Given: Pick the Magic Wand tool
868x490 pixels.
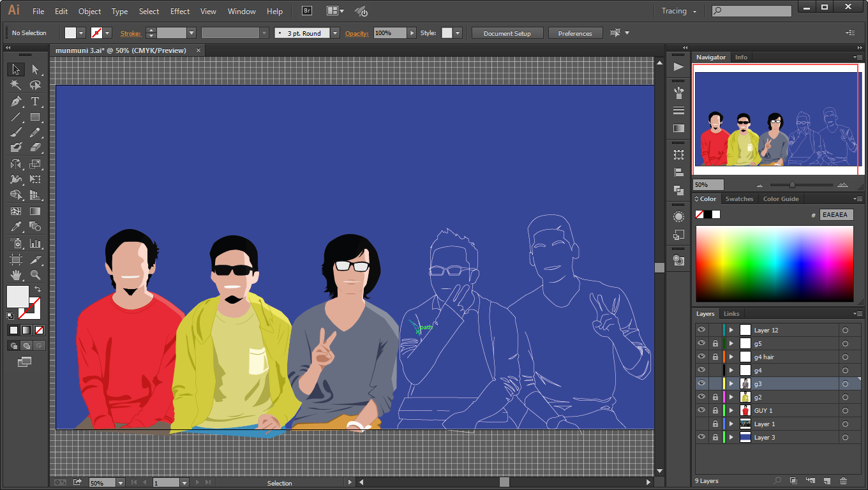Looking at the screenshot, I should pyautogui.click(x=16, y=85).
